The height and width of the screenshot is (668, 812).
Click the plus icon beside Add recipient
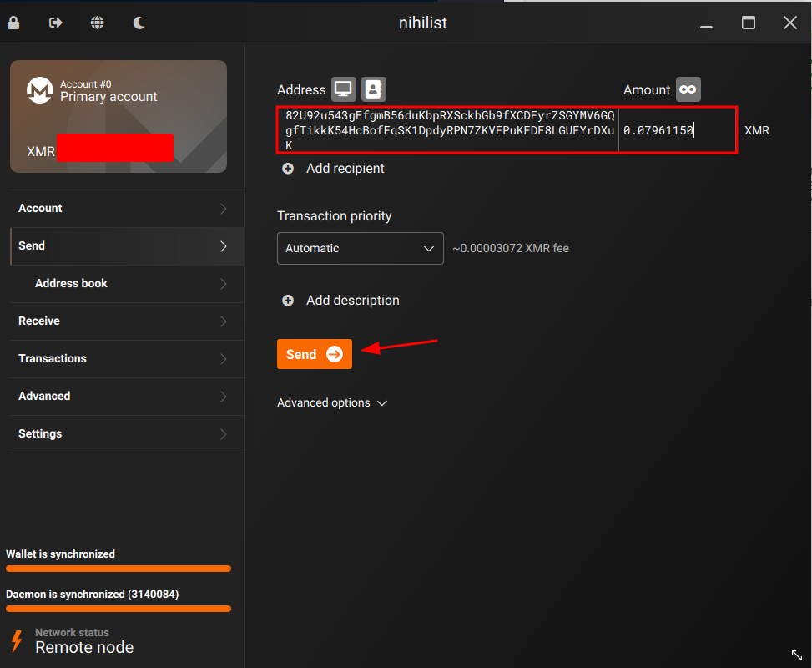tap(288, 169)
